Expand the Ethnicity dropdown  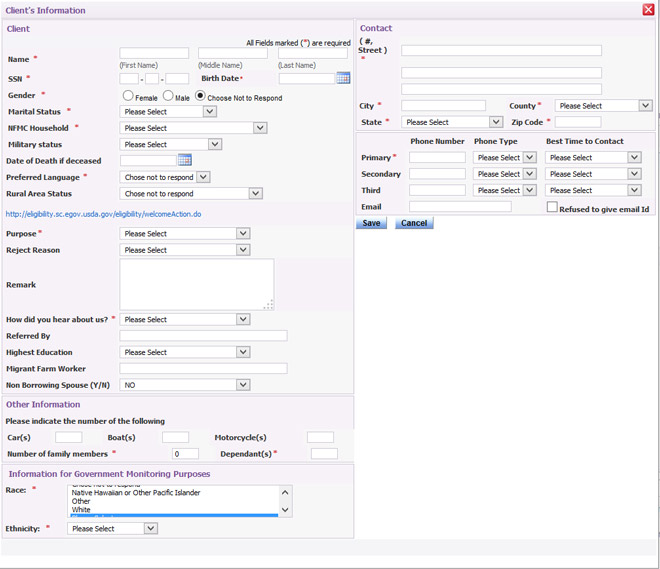pyautogui.click(x=112, y=528)
